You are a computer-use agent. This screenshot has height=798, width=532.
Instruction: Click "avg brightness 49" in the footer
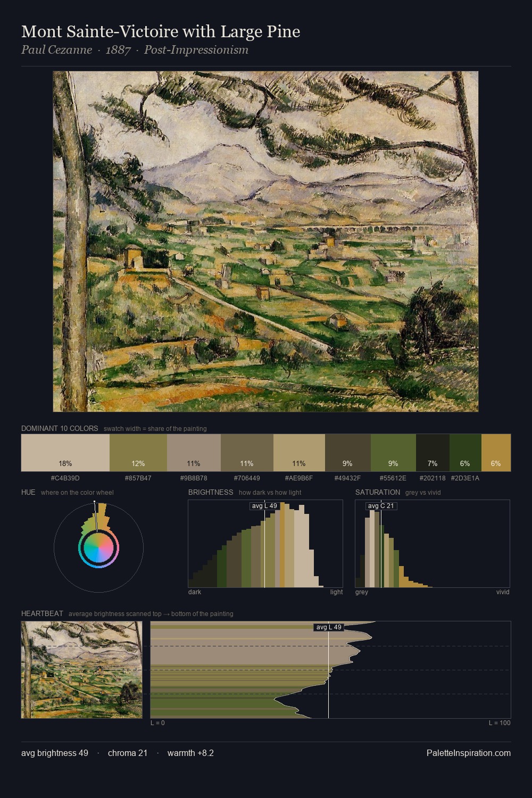[x=55, y=753]
